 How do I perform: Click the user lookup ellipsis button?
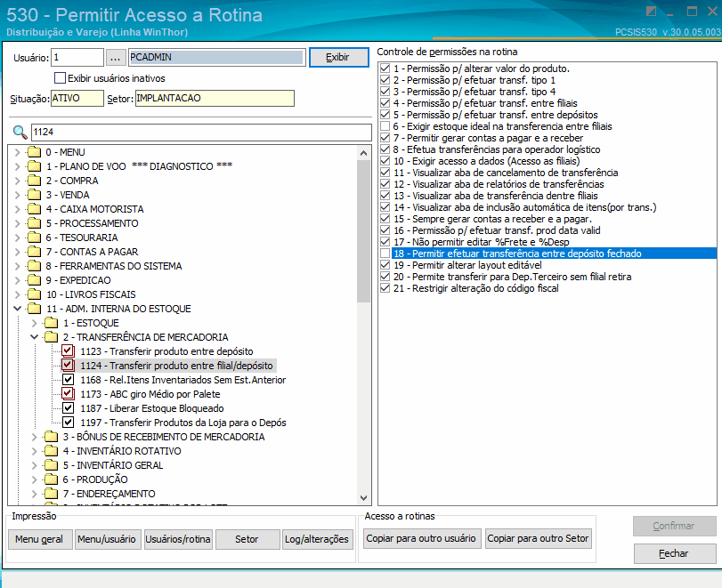[x=115, y=58]
